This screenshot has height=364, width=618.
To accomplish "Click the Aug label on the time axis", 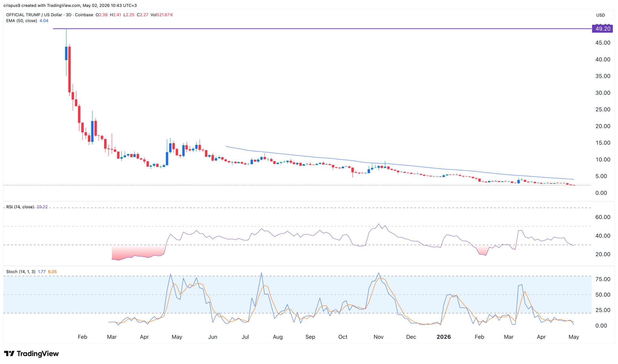I will click(278, 337).
